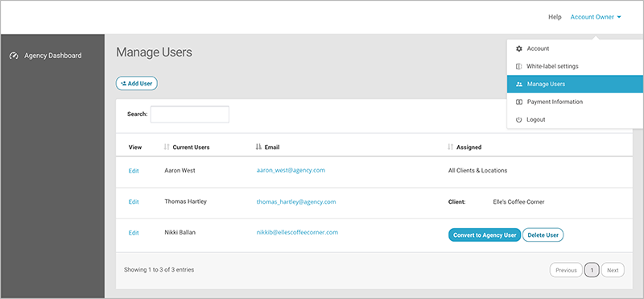Viewport: 644px width, 299px height.
Task: Open the Help link
Action: pos(555,17)
